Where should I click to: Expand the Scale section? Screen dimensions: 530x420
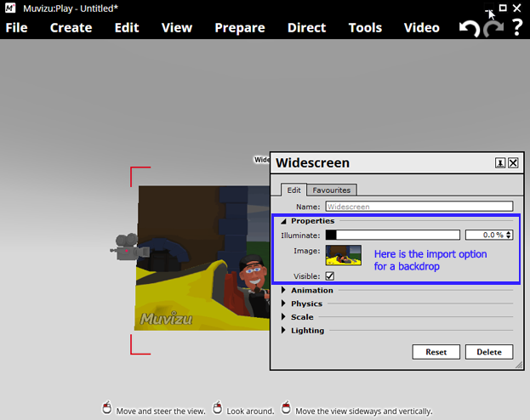point(283,317)
